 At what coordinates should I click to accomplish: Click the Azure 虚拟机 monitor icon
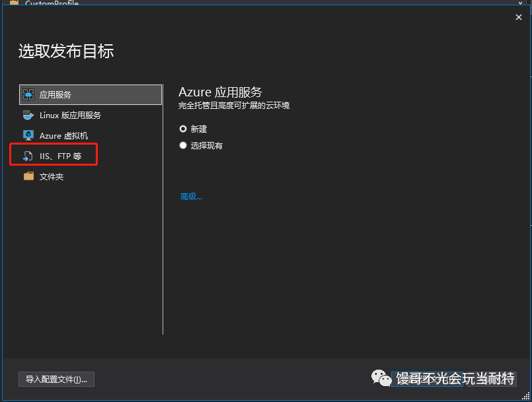click(x=28, y=135)
